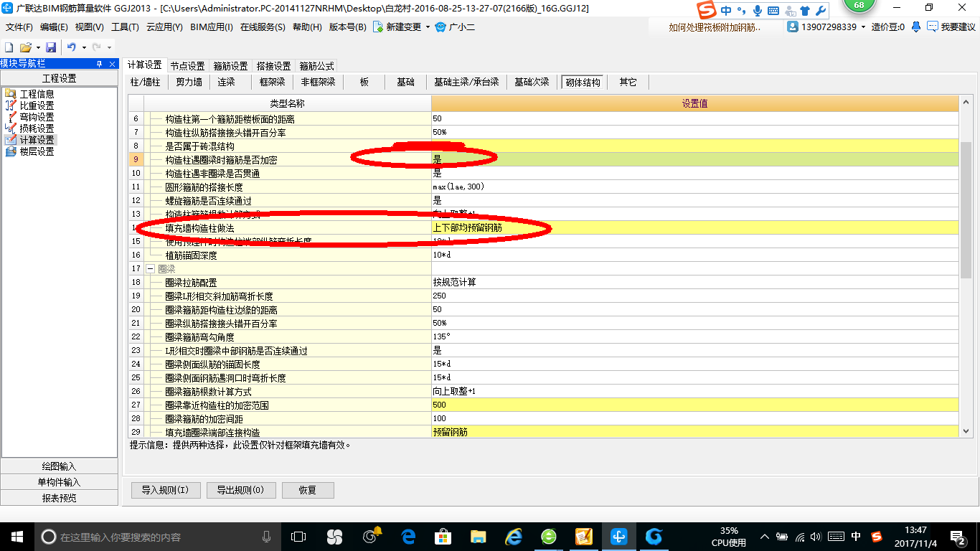Select the 剪力墙 component tab
Image resolution: width=980 pixels, height=551 pixels.
pyautogui.click(x=189, y=83)
